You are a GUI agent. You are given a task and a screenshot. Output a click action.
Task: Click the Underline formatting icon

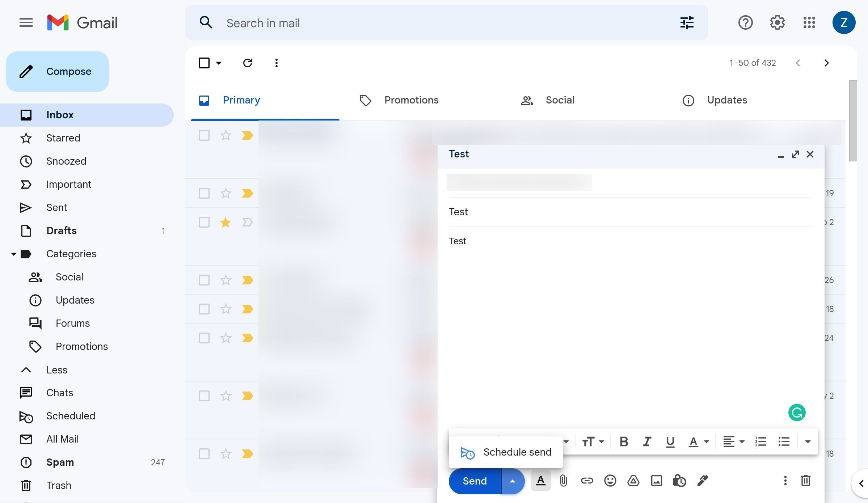(669, 441)
